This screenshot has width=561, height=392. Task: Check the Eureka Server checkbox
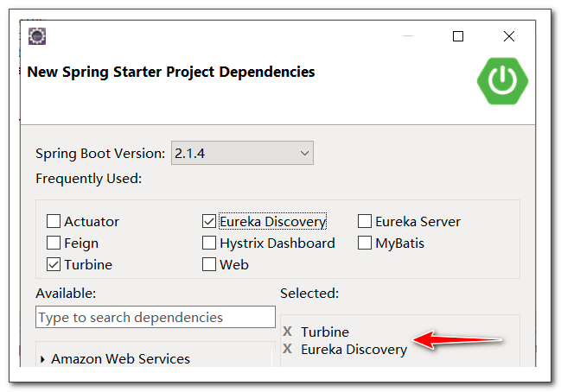(365, 221)
